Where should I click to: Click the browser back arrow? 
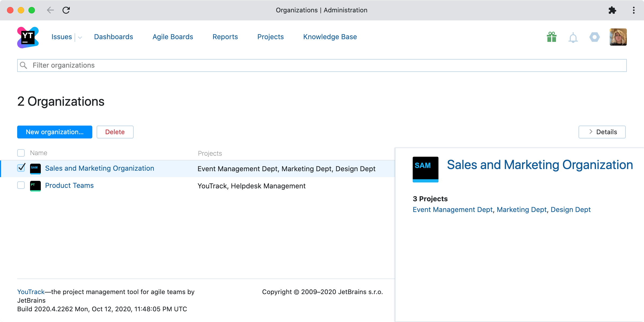(50, 10)
